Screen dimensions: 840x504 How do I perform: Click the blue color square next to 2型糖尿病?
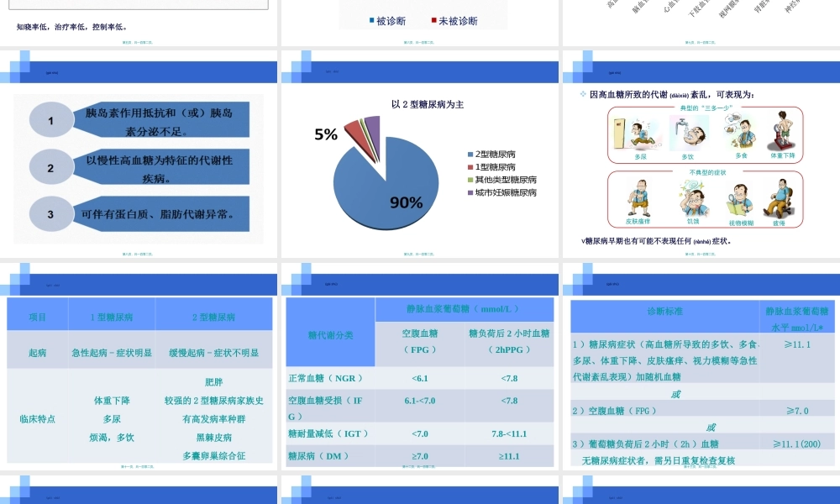tap(470, 155)
